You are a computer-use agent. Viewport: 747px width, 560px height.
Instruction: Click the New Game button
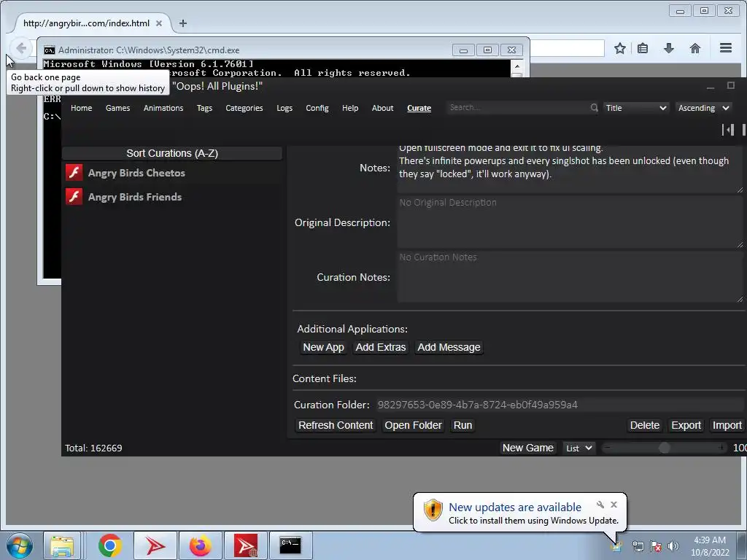[x=528, y=448]
